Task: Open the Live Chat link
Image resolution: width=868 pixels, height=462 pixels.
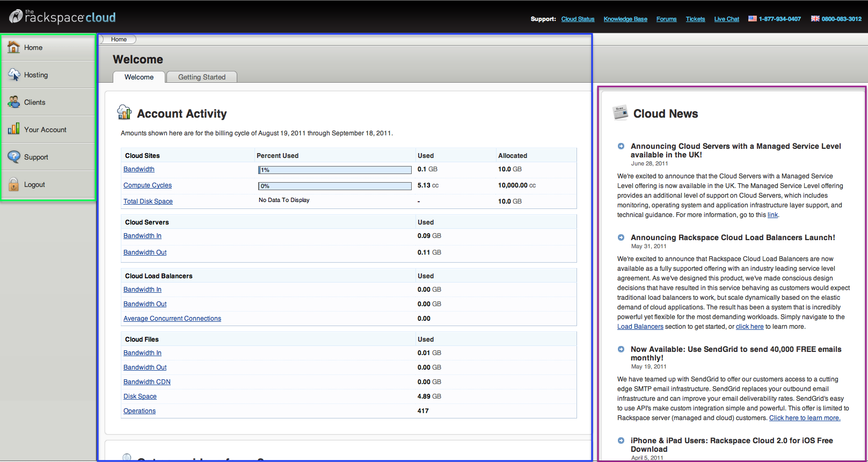Action: tap(727, 19)
